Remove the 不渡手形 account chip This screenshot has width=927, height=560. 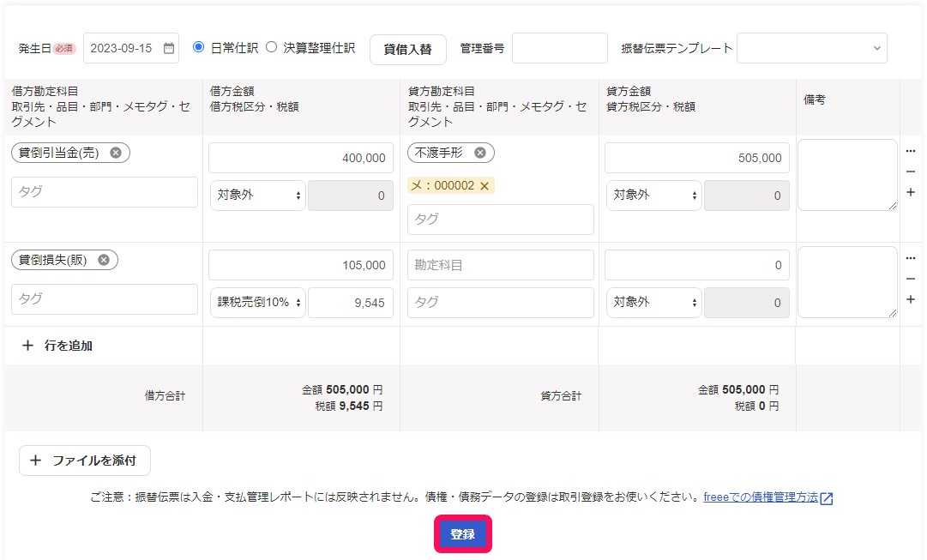(480, 153)
